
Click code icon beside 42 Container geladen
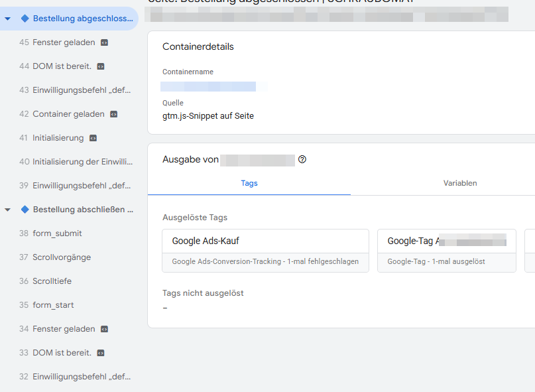(x=113, y=114)
